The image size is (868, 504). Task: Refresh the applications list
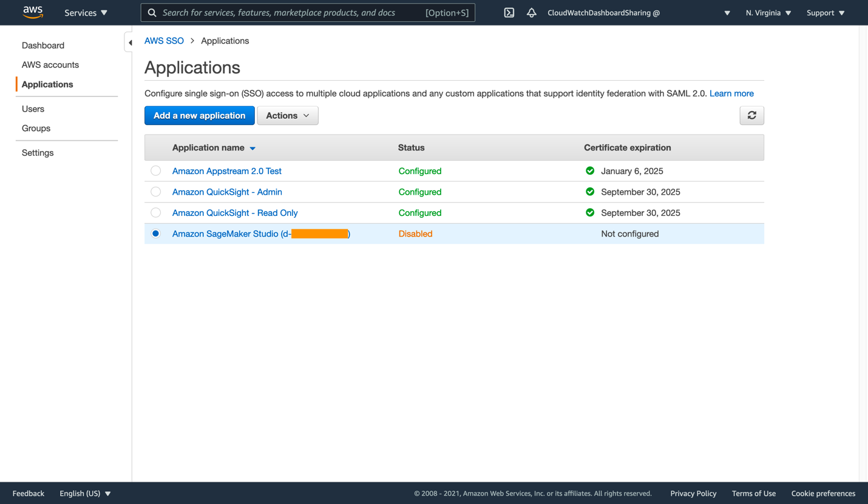click(751, 115)
